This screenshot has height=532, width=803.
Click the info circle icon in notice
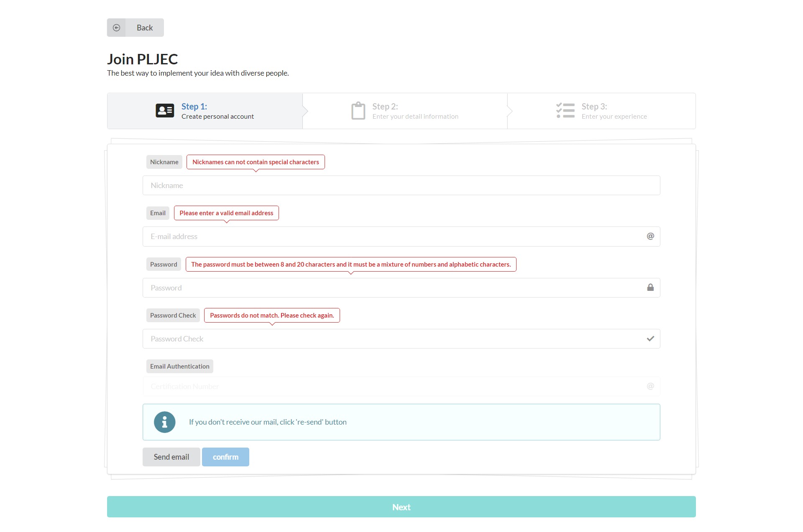tap(165, 422)
